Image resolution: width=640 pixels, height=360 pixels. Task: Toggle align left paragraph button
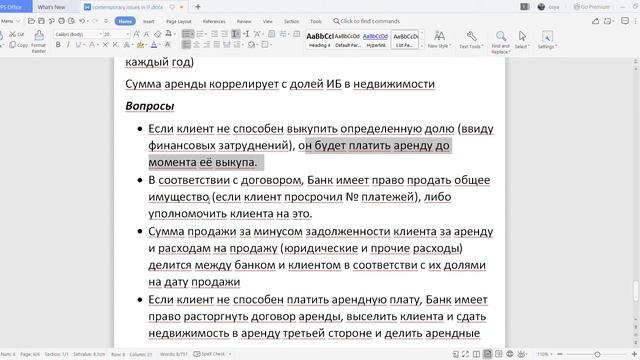click(x=186, y=44)
